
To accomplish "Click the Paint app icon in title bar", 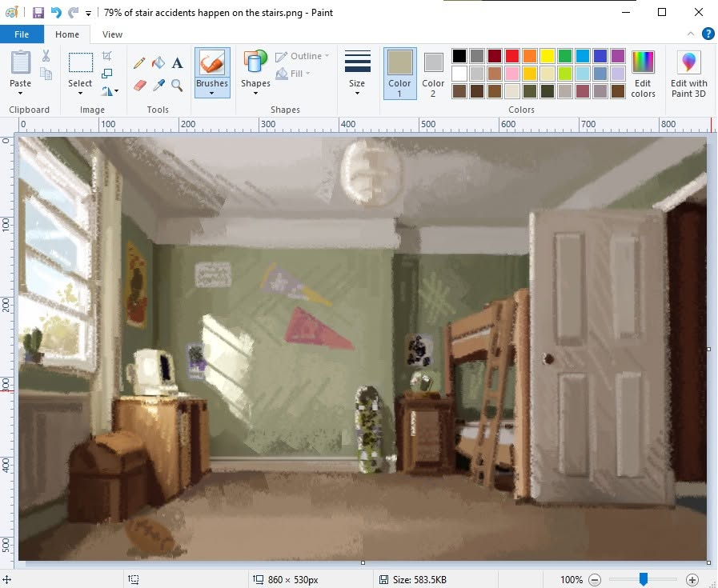I will pyautogui.click(x=11, y=12).
